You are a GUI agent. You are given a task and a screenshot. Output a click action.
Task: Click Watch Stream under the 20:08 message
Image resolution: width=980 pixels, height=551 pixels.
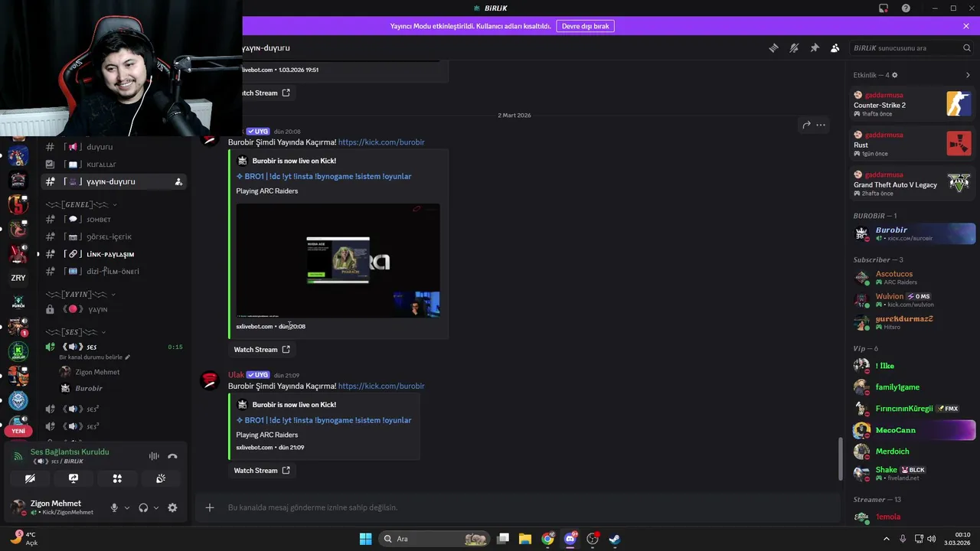tap(262, 350)
